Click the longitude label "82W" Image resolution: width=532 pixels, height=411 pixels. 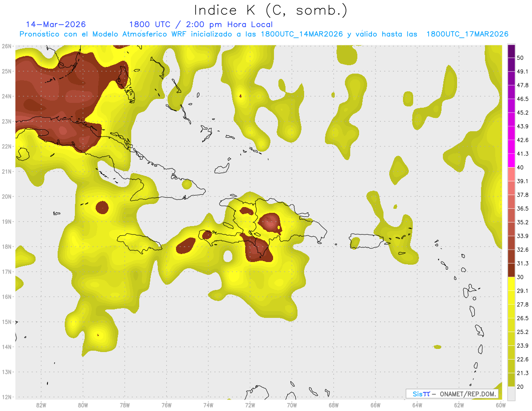[x=41, y=405]
